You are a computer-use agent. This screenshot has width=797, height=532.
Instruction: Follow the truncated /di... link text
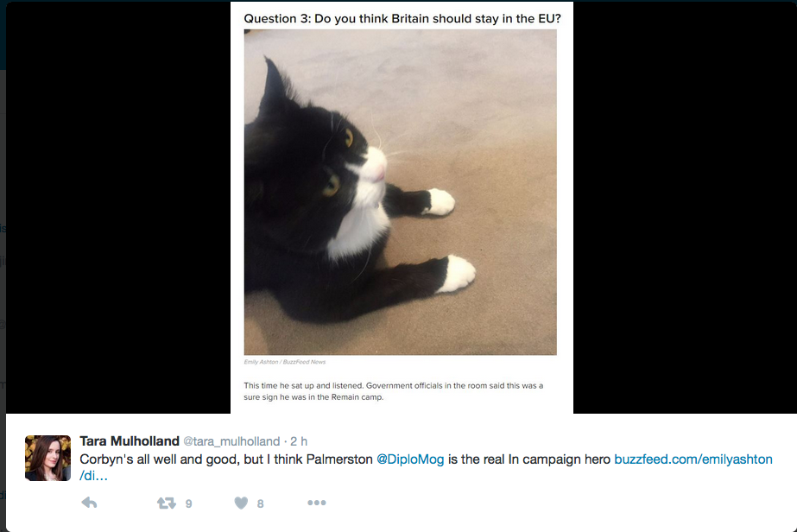[93, 476]
